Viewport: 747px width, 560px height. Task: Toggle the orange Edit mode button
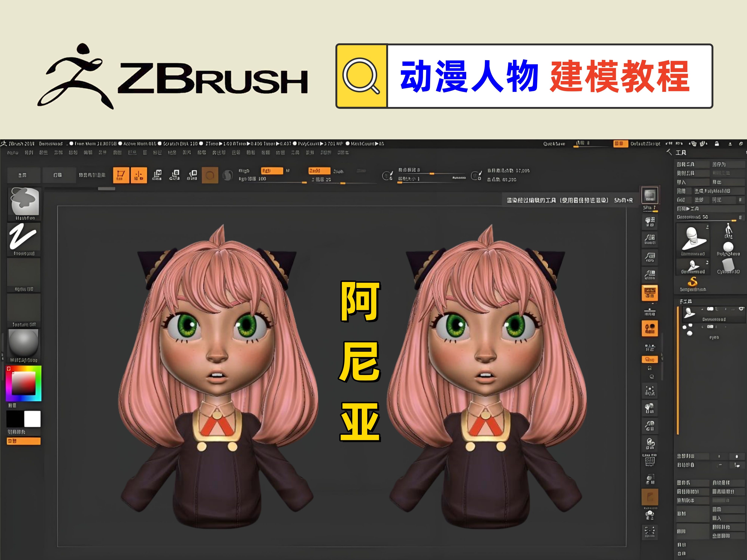121,175
